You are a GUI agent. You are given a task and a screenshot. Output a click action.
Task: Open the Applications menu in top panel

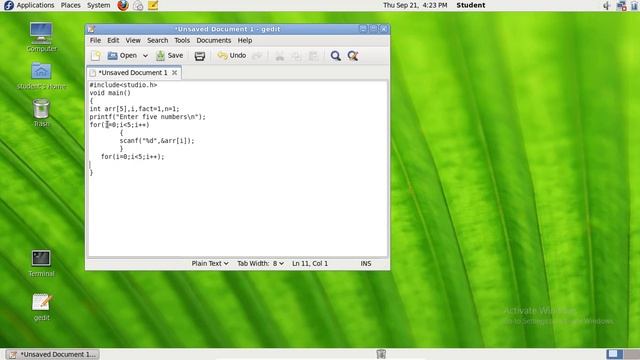tap(29, 5)
